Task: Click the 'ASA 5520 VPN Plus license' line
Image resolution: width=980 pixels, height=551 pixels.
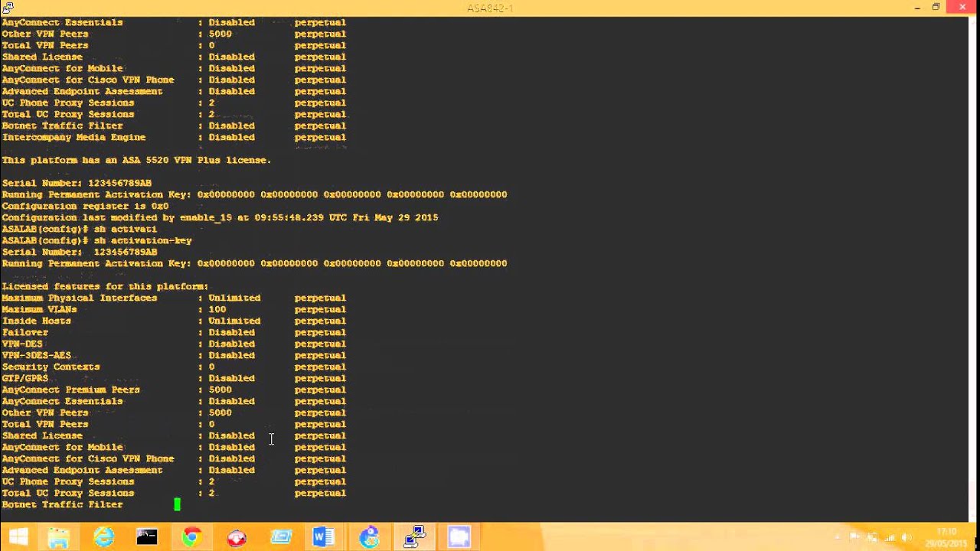Action: point(136,160)
